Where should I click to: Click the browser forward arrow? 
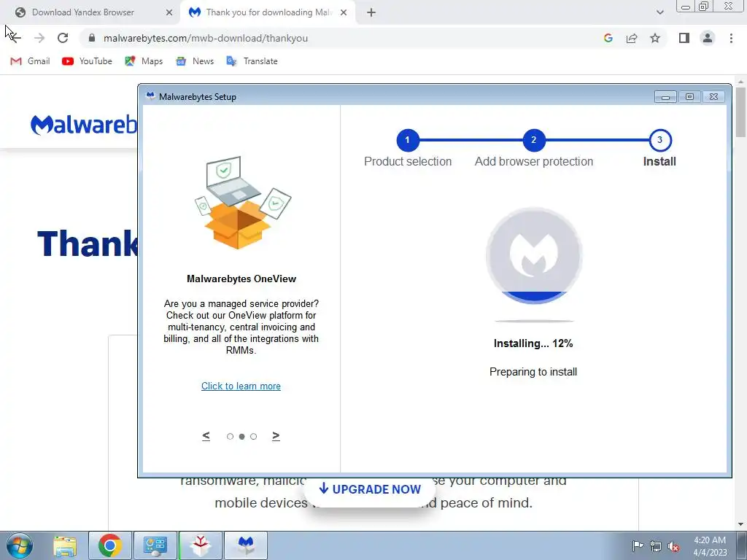(x=39, y=38)
